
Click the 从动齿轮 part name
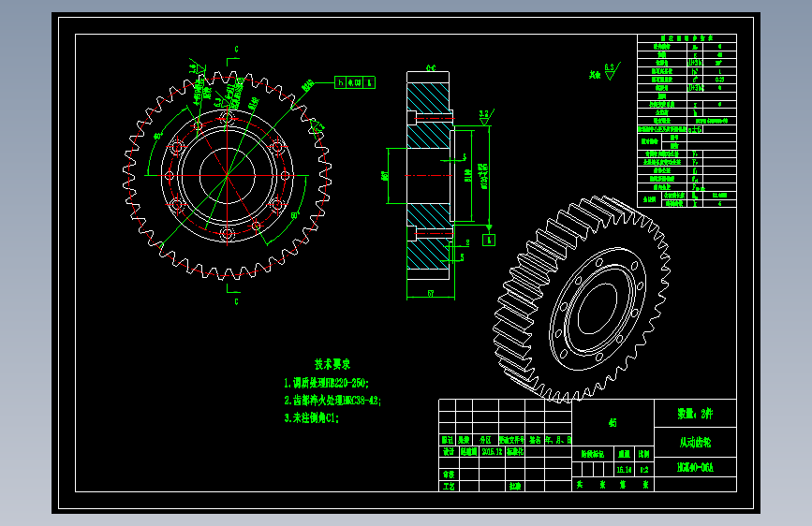tap(696, 443)
